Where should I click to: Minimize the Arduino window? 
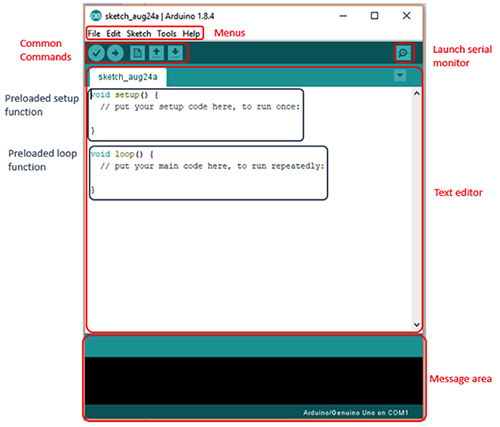tap(343, 16)
